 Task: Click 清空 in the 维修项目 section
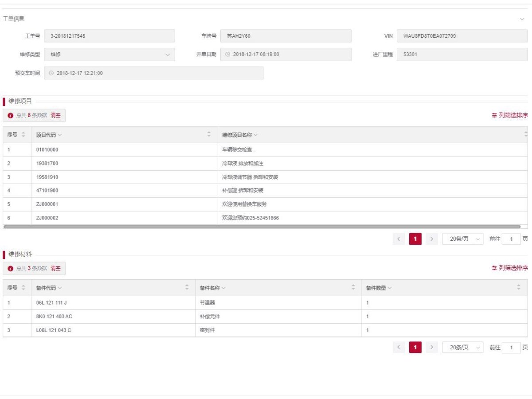(55, 115)
